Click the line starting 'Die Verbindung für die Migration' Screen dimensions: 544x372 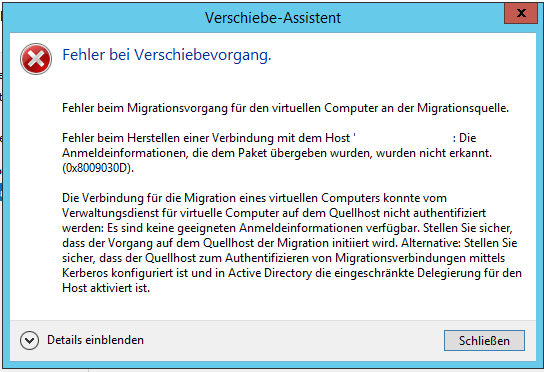(x=254, y=198)
